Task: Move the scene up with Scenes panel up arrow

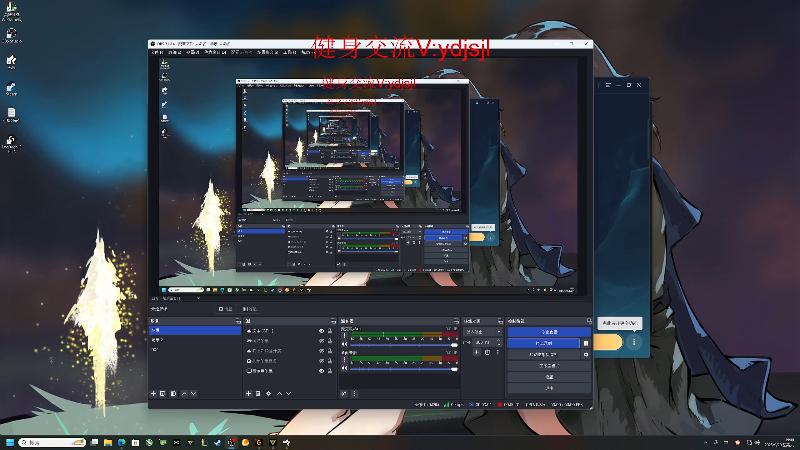Action: click(184, 393)
